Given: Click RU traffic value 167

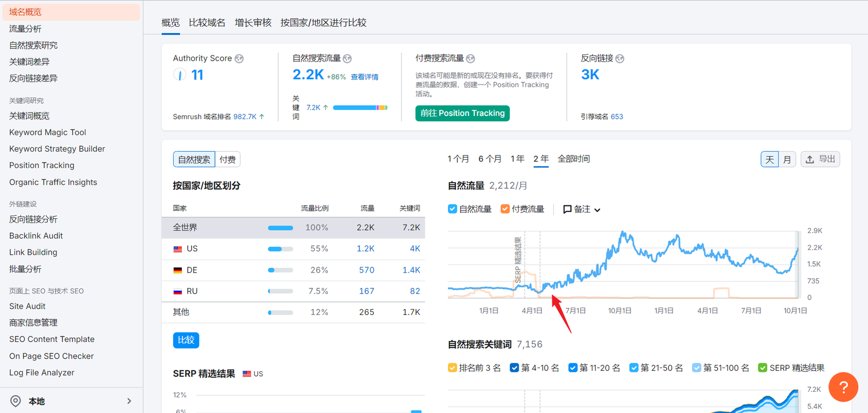Looking at the screenshot, I should [x=367, y=291].
